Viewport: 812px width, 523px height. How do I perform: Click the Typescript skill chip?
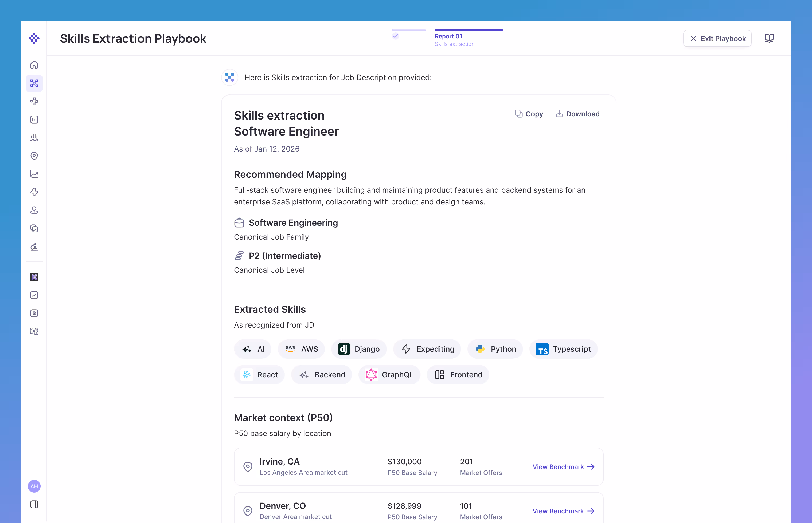coord(563,349)
